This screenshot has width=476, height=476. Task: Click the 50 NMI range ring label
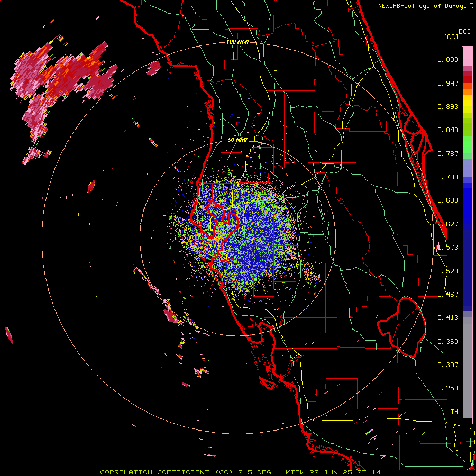coord(237,140)
